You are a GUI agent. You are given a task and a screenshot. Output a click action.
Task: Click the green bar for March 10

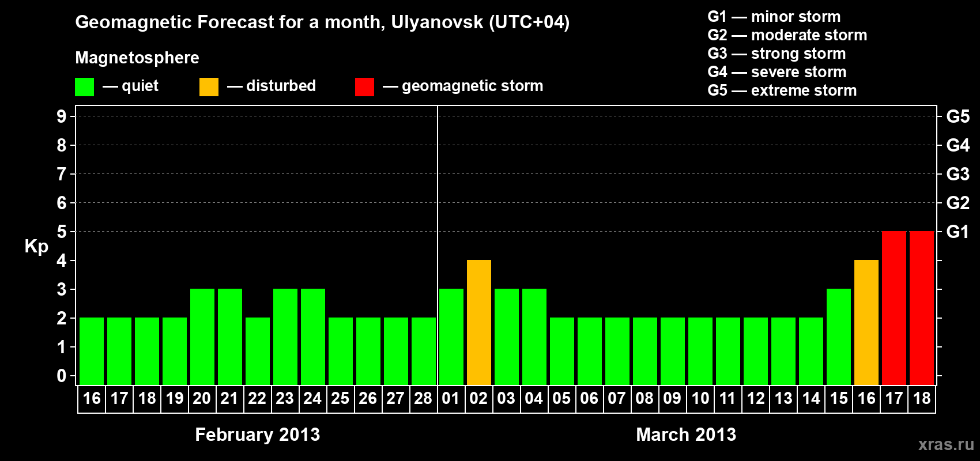[x=700, y=351]
